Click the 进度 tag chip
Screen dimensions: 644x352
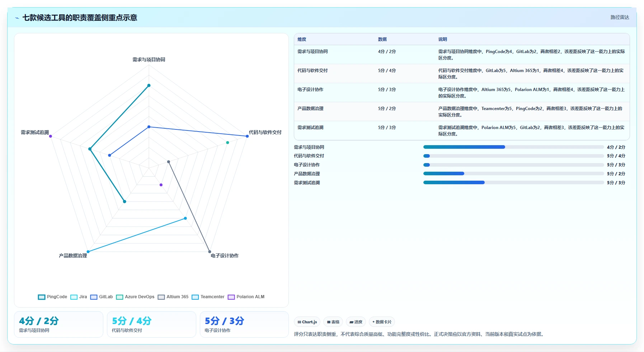pyautogui.click(x=356, y=322)
